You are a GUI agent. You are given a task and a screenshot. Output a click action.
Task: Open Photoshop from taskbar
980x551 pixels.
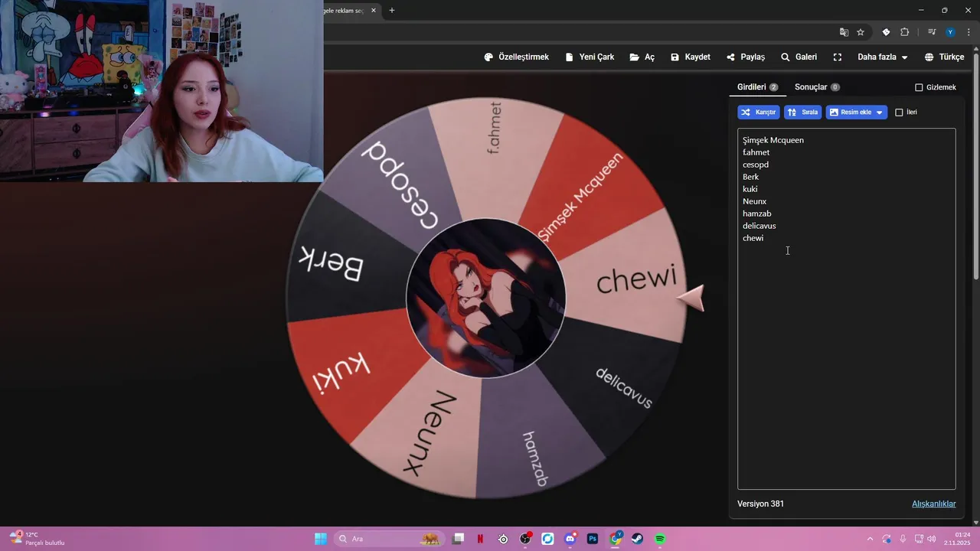pyautogui.click(x=592, y=539)
